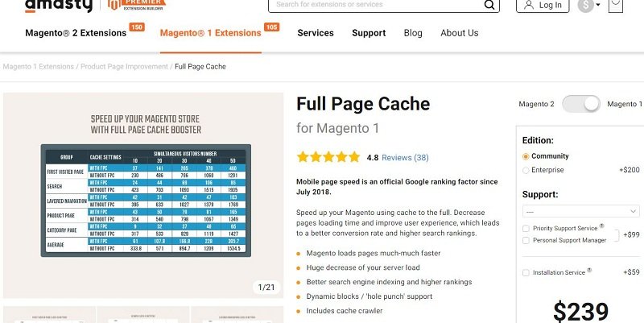The height and width of the screenshot is (323, 644).
Task: Click Product Page Improvement breadcrumb
Action: pos(124,67)
